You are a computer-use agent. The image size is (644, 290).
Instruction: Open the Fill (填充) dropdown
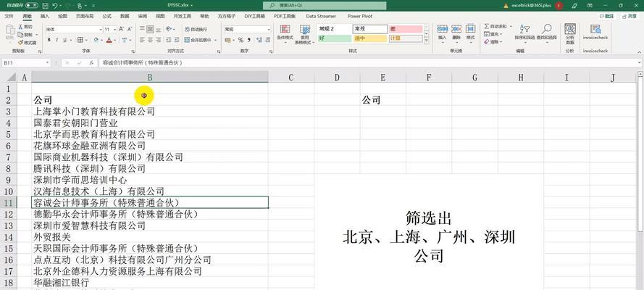(501, 34)
